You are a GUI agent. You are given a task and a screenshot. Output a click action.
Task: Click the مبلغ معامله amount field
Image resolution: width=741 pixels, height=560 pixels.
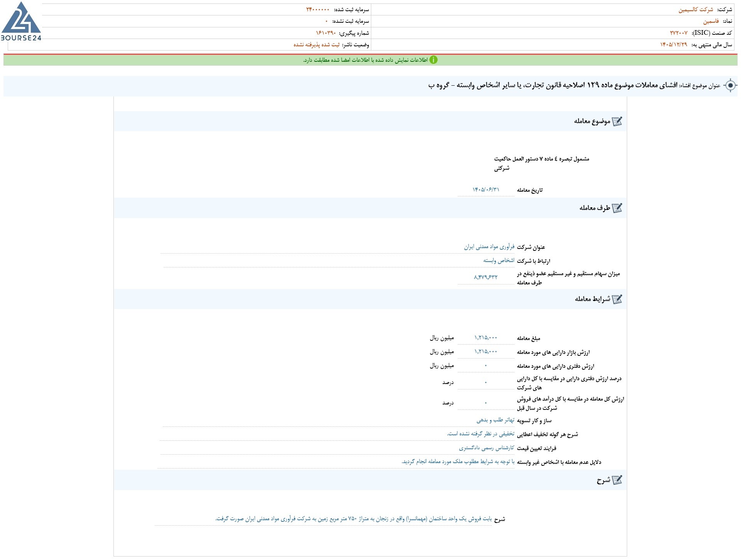pos(486,338)
